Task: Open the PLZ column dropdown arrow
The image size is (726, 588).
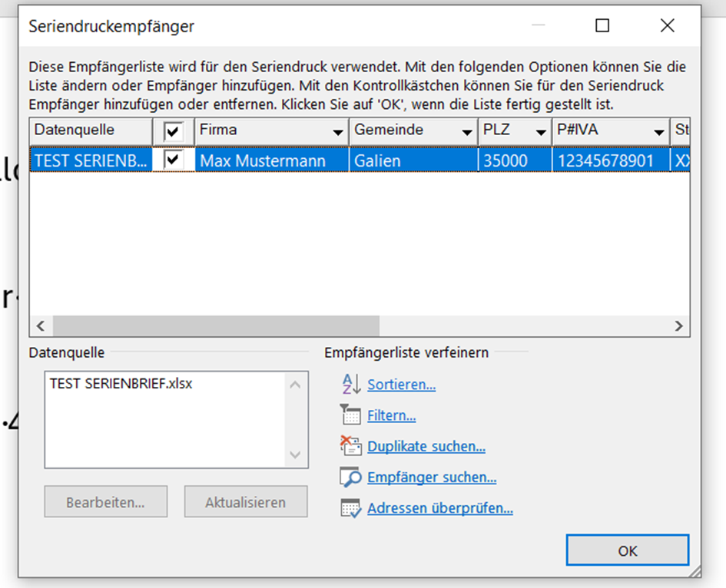Action: point(540,133)
